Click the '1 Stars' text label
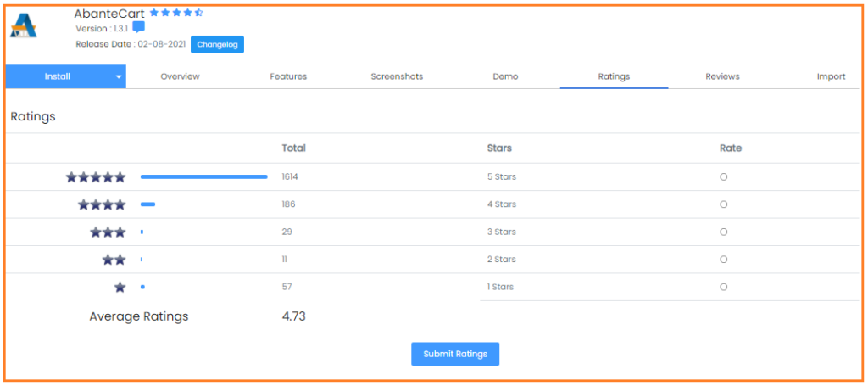The height and width of the screenshot is (386, 868). point(500,287)
